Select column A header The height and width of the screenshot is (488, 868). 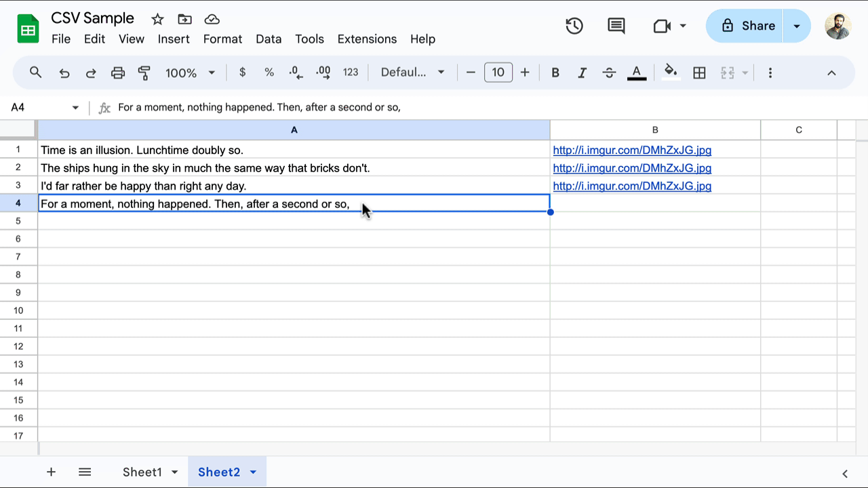tap(294, 129)
